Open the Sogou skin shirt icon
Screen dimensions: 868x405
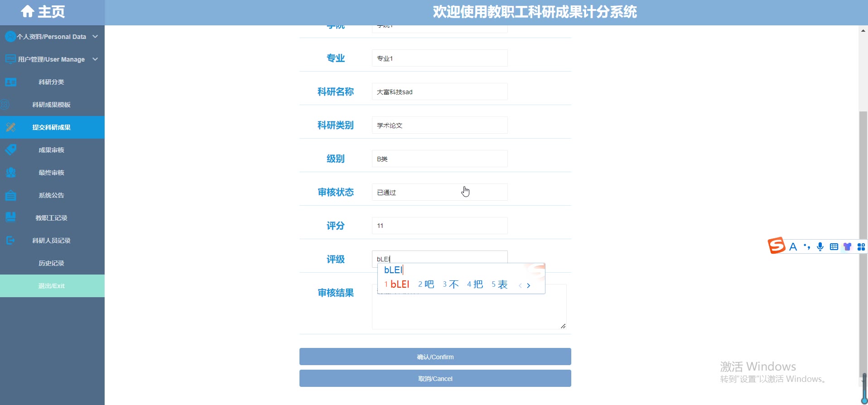pos(847,247)
